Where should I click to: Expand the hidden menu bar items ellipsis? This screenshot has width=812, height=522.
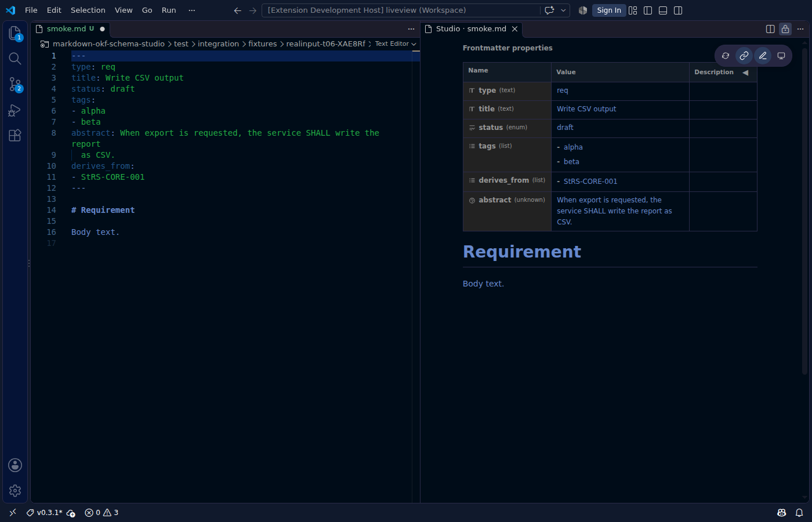[x=192, y=10]
